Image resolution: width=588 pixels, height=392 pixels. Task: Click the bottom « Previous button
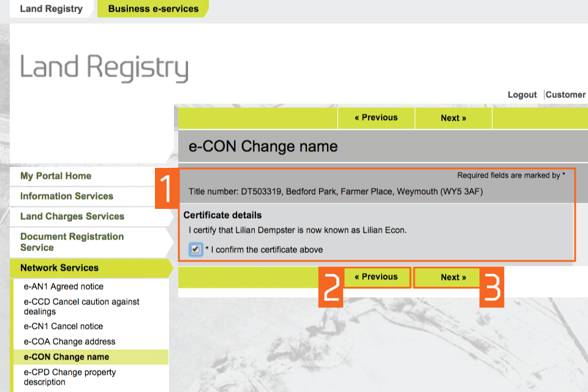coord(376,277)
